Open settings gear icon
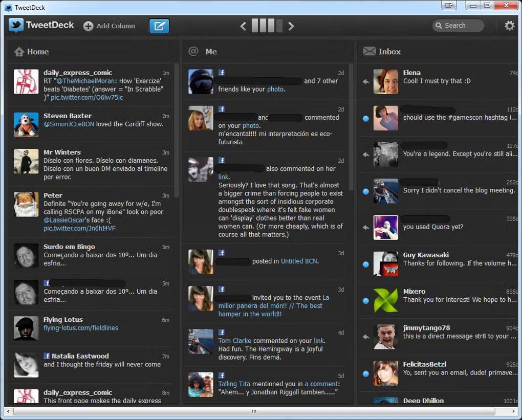This screenshot has height=420, width=522. (x=509, y=25)
